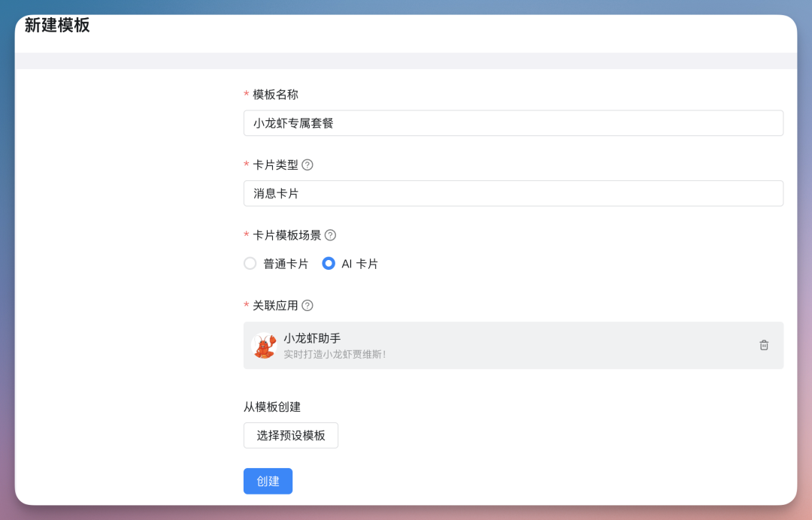
Task: Focus the 模板名称 name input field
Action: point(514,122)
